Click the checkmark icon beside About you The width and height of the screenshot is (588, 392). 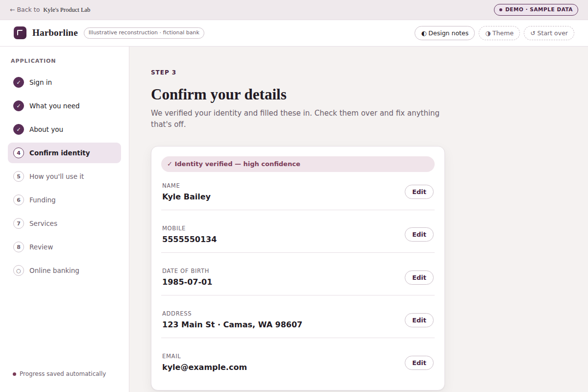[19, 129]
